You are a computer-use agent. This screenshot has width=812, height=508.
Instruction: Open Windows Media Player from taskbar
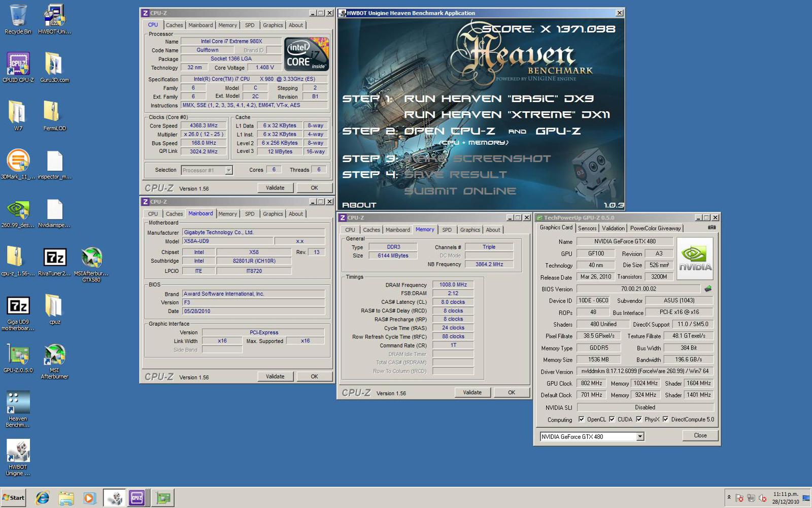(89, 498)
